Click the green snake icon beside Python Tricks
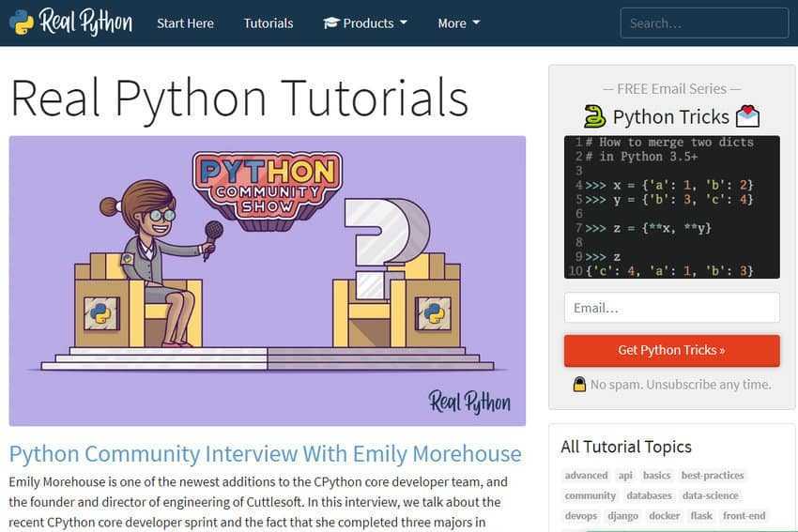The width and height of the screenshot is (798, 532). pyautogui.click(x=594, y=116)
